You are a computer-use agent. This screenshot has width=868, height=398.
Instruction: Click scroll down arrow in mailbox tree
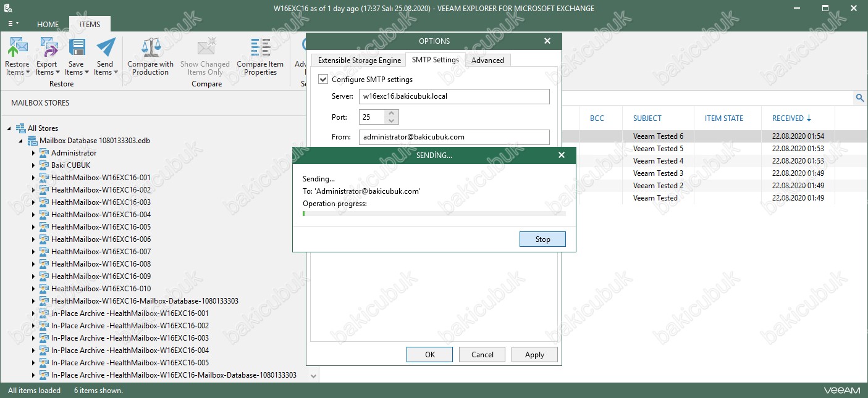(x=313, y=375)
